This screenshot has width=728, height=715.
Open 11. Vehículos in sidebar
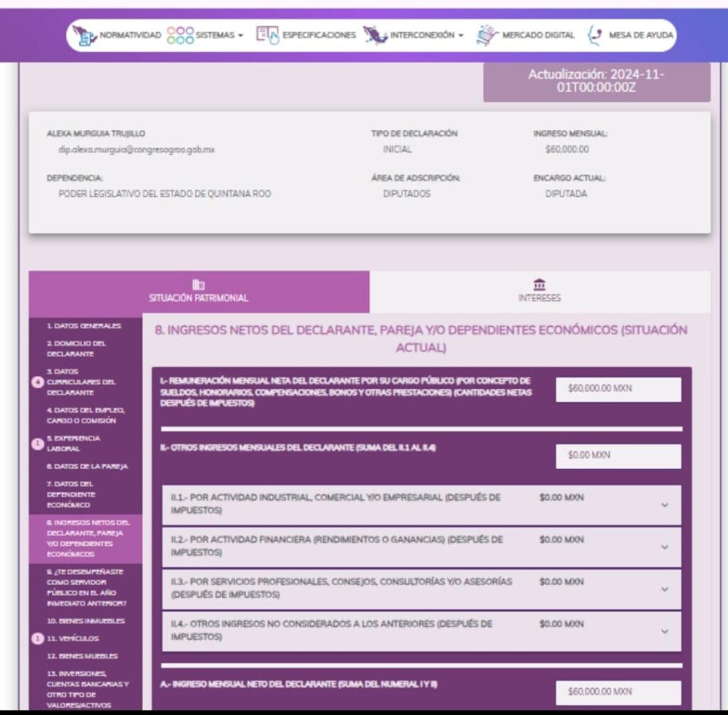(x=73, y=638)
